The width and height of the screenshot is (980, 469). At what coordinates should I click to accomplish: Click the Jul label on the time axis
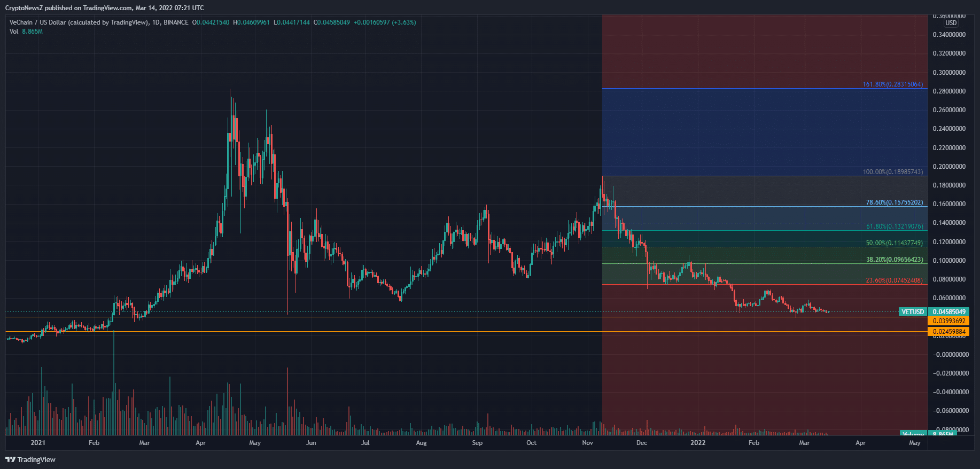pos(365,443)
